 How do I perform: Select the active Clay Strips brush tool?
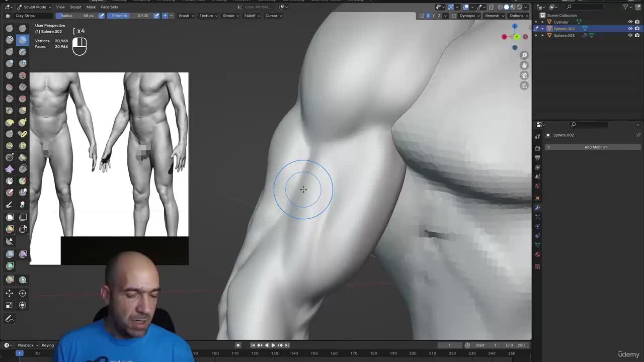(23, 40)
